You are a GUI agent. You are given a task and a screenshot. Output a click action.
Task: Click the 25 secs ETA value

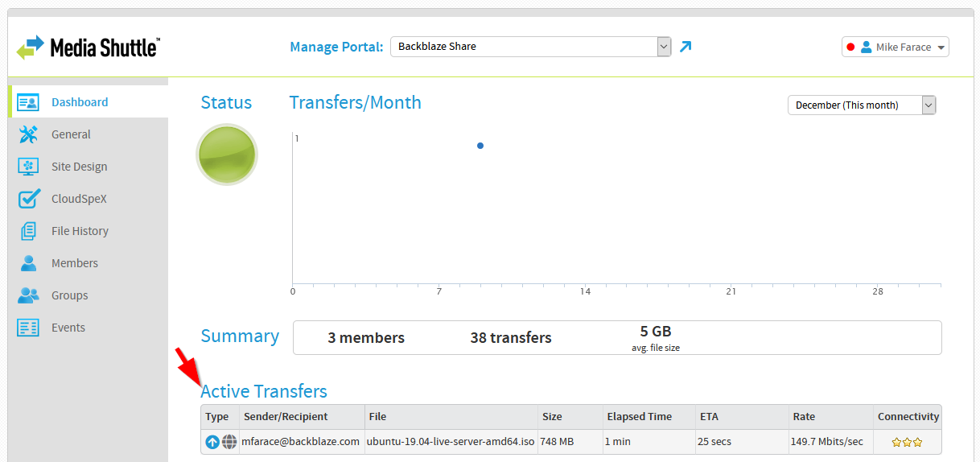[x=714, y=442]
